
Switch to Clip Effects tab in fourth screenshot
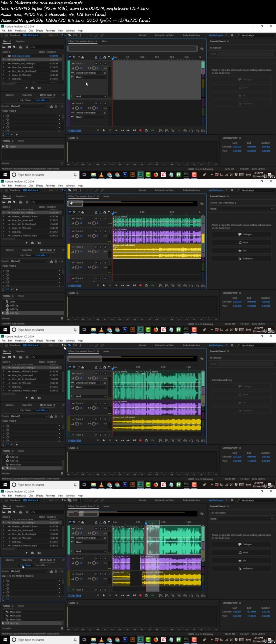[26, 566]
